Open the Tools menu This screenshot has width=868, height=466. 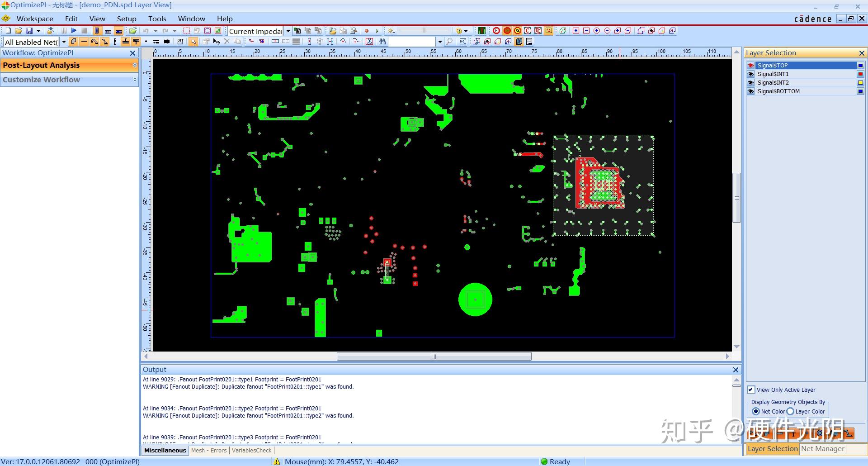[x=157, y=19]
